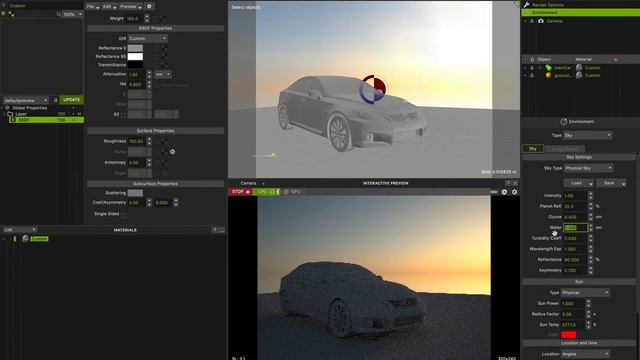Image resolution: width=640 pixels, height=360 pixels.
Task: Click the Water value input field
Action: pyautogui.click(x=575, y=227)
